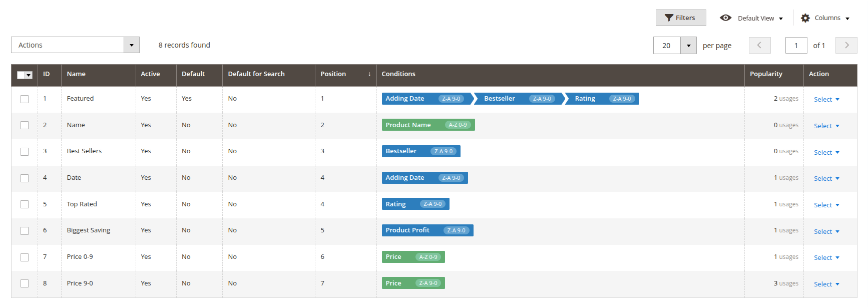
Task: Click Bestseller condition tag in Featured row
Action: coord(519,99)
